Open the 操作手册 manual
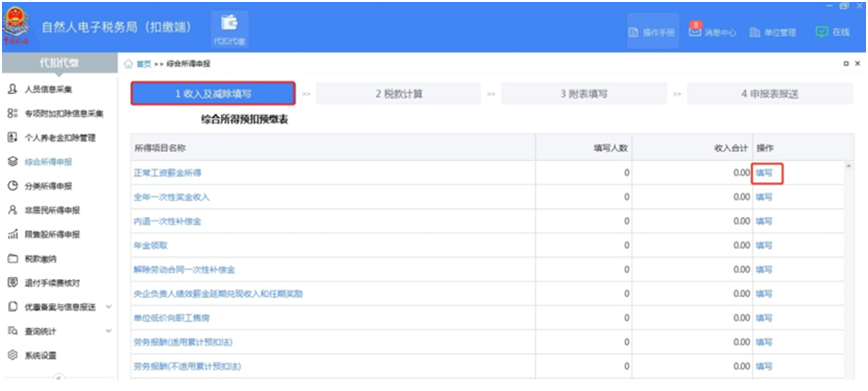The width and height of the screenshot is (868, 391). coord(652,32)
